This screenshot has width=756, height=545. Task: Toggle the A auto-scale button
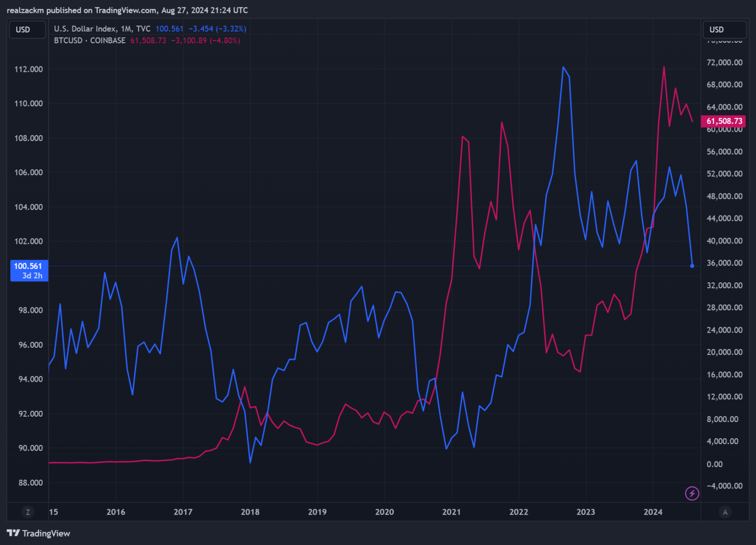tap(725, 512)
